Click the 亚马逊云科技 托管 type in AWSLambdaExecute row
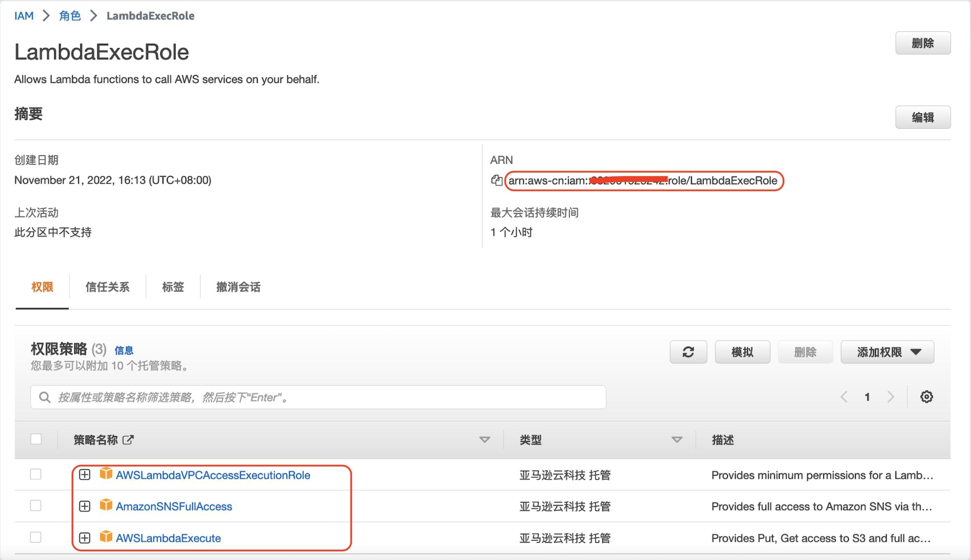The height and width of the screenshot is (560, 971). [x=565, y=538]
